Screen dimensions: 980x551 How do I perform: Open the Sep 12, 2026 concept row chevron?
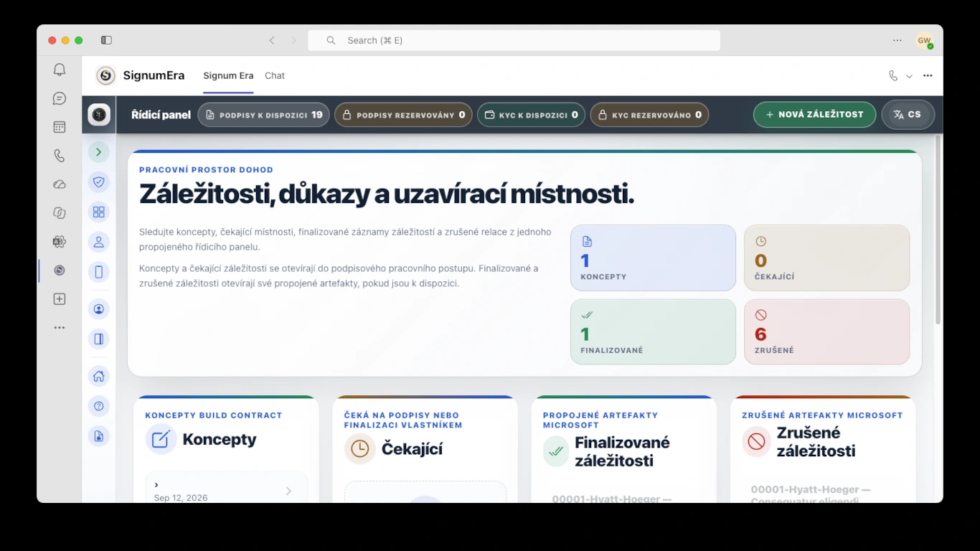(288, 491)
